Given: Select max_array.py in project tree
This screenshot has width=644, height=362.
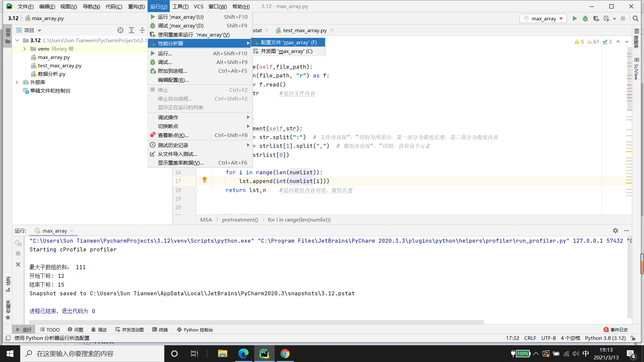Looking at the screenshot, I should [x=54, y=57].
